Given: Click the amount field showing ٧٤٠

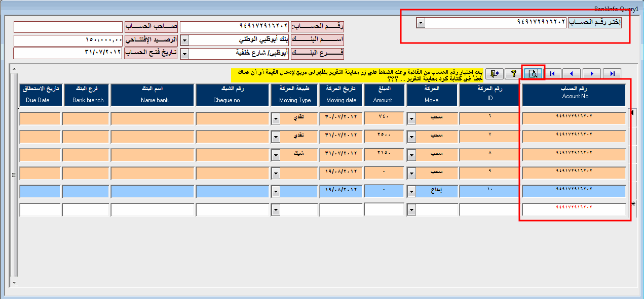Looking at the screenshot, I should coord(385,118).
